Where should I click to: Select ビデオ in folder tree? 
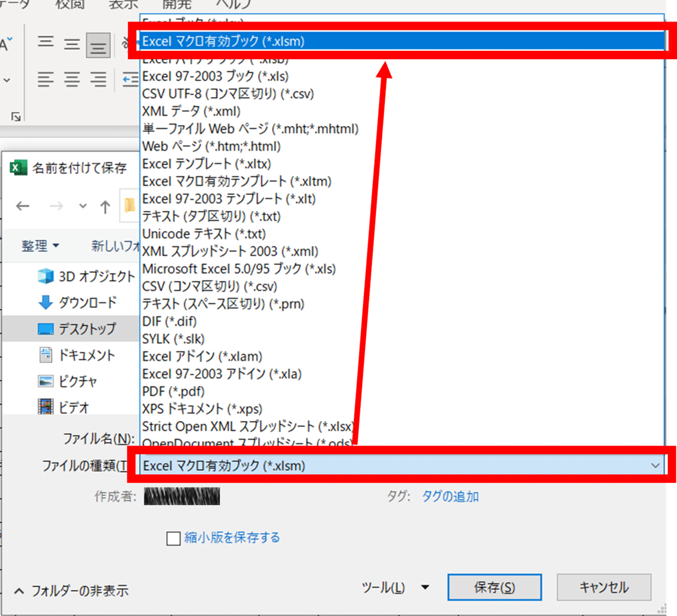pos(63,407)
